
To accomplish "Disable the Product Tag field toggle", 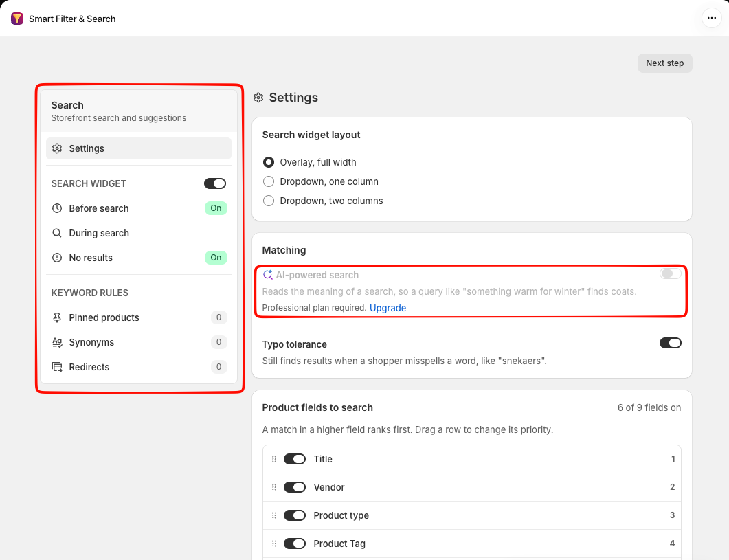I will pyautogui.click(x=295, y=544).
